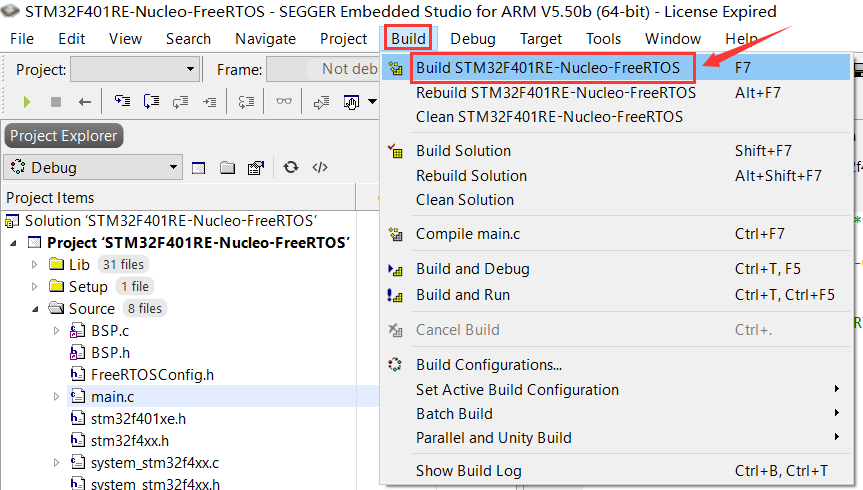
Task: Click the New Folder icon in Project Explorer
Action: pos(227,167)
